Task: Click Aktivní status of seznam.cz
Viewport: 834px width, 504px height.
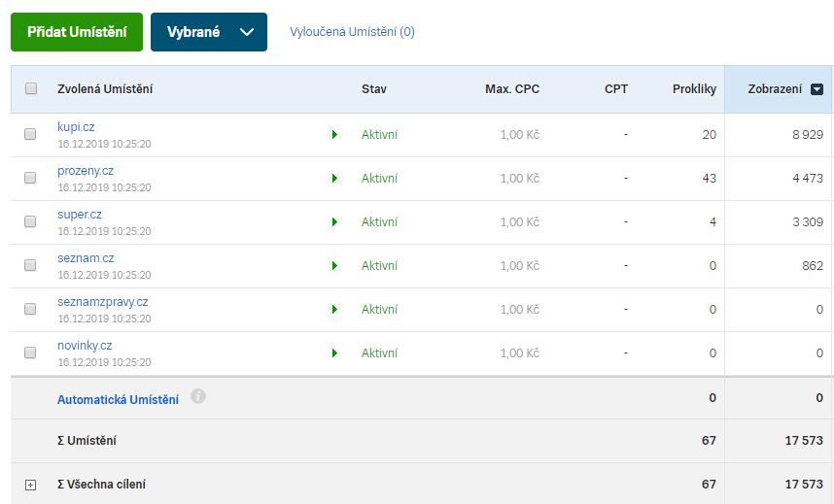Action: click(x=379, y=265)
